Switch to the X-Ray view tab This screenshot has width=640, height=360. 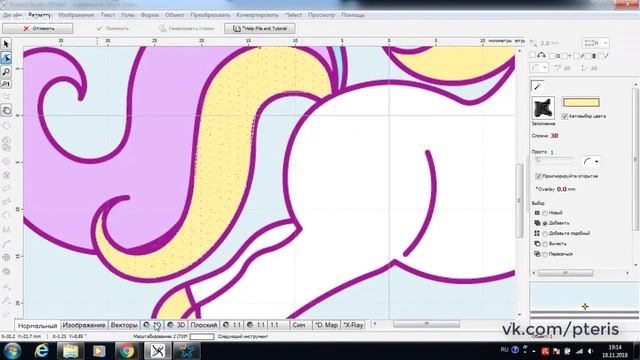353,325
